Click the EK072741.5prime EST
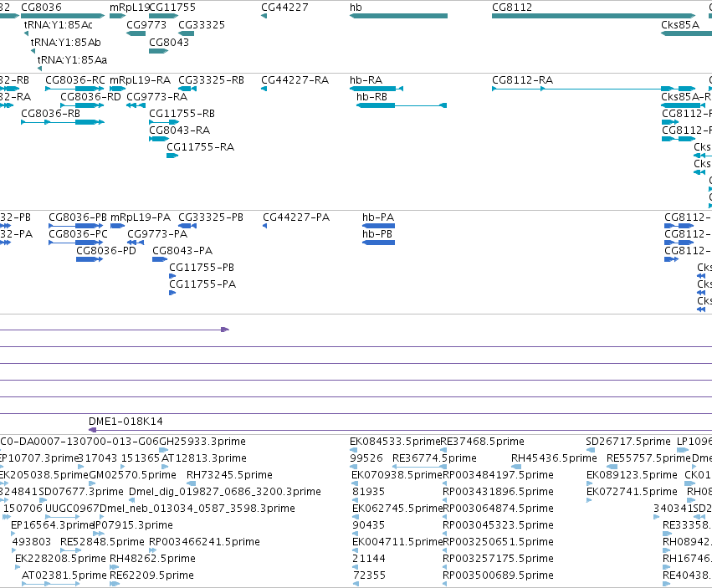 (x=589, y=500)
